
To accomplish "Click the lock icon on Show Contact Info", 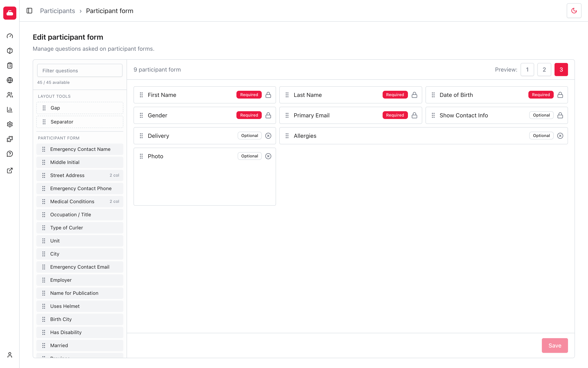I will pyautogui.click(x=560, y=115).
